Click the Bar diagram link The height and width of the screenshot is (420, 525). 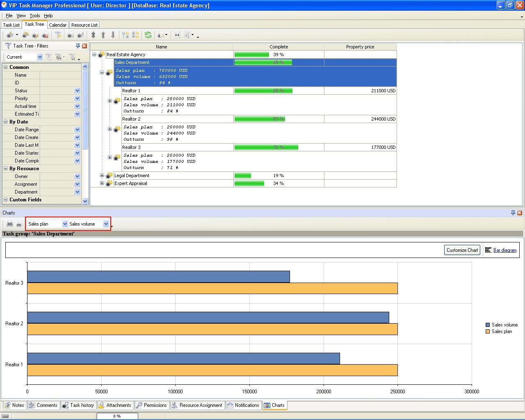point(505,250)
